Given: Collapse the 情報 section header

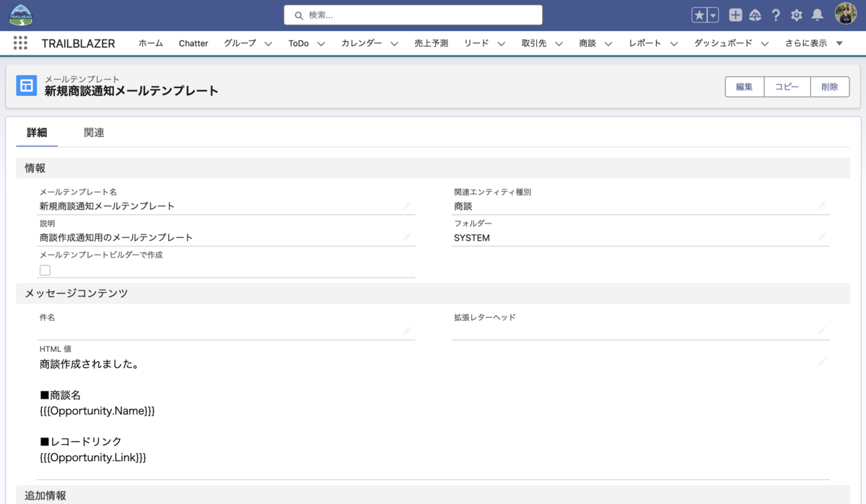Looking at the screenshot, I should (433, 168).
